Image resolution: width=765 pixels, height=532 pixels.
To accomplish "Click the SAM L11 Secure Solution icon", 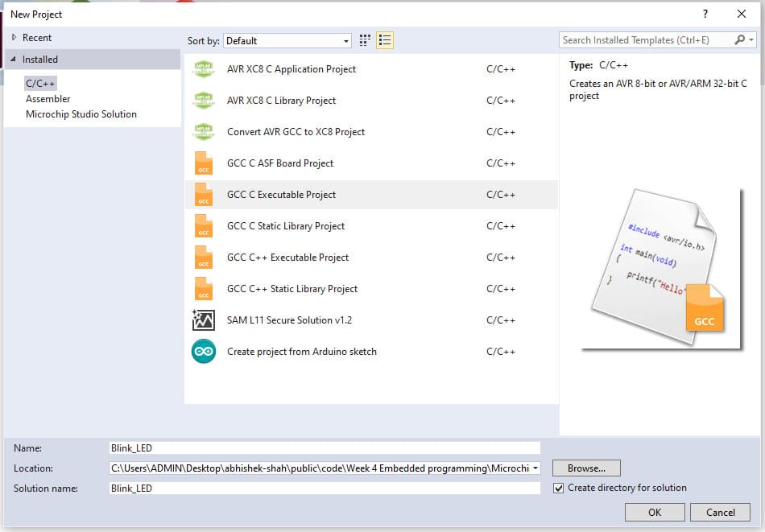I will click(204, 320).
